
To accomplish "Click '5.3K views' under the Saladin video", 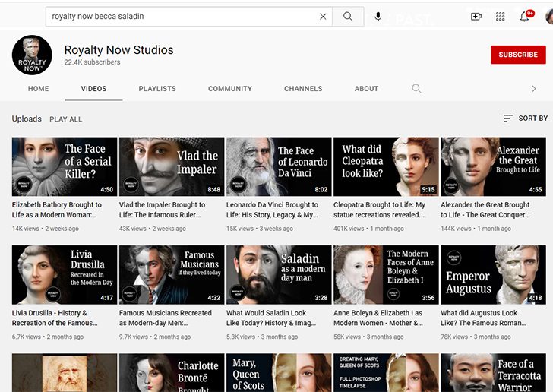I will 241,337.
